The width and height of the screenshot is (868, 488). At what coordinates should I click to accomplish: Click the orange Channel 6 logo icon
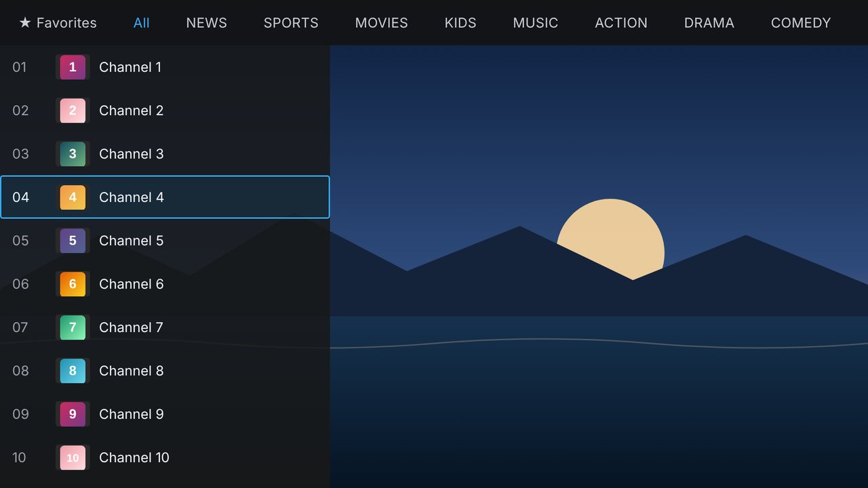point(73,284)
